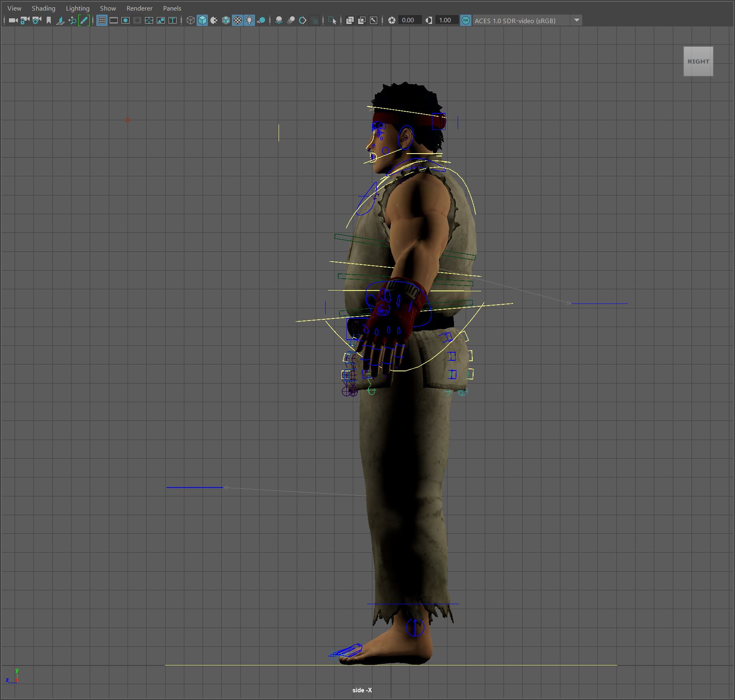Toggle 2D Pan/Zoom icon
Screen dimensions: 735x700
[x=72, y=20]
